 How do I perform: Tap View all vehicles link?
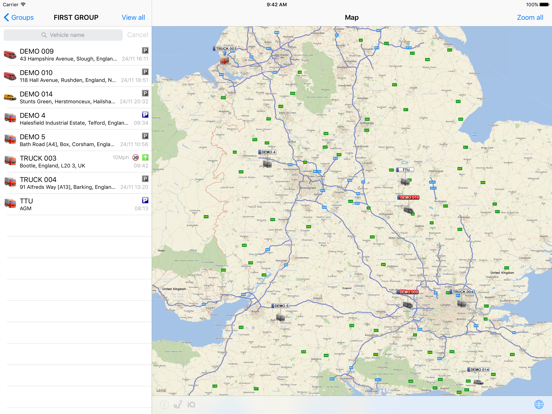point(133,17)
